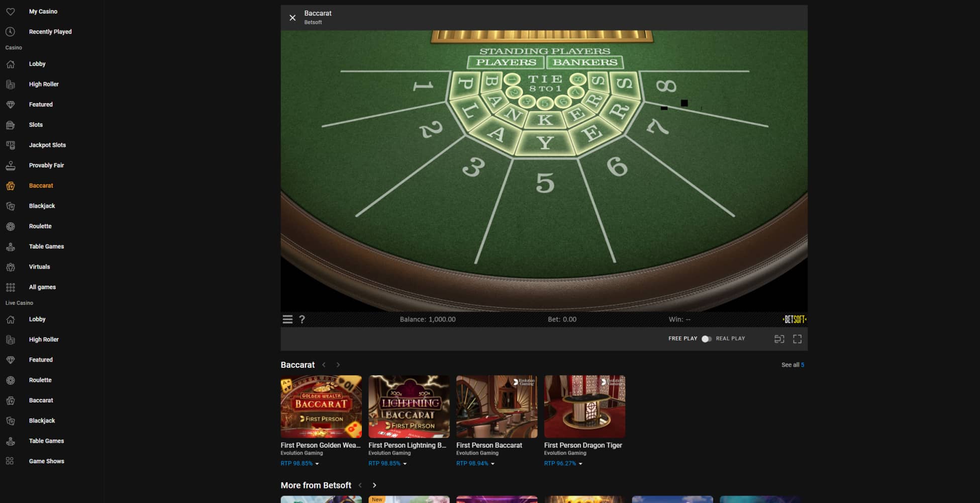Open the in-game hamburger menu

pyautogui.click(x=287, y=319)
